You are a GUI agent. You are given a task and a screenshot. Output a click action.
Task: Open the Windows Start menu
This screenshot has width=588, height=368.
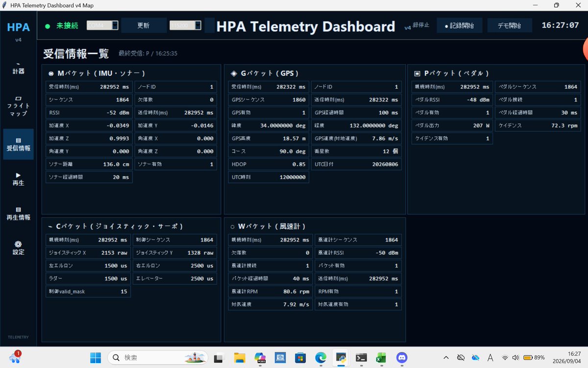click(x=96, y=357)
